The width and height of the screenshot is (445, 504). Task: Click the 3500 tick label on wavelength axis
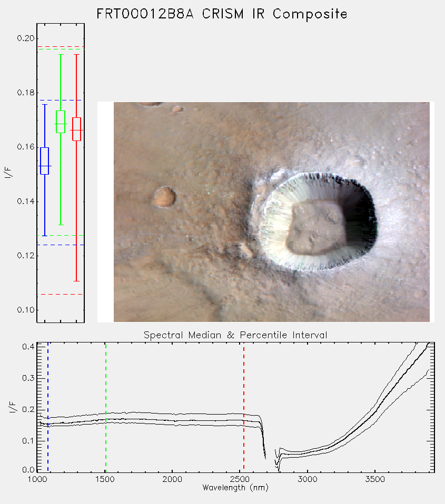(x=375, y=479)
